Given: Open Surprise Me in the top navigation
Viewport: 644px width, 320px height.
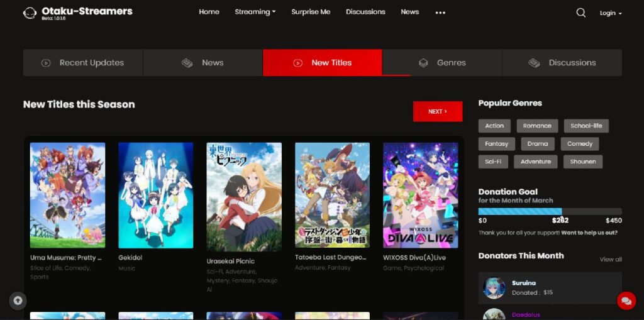Looking at the screenshot, I should [311, 12].
